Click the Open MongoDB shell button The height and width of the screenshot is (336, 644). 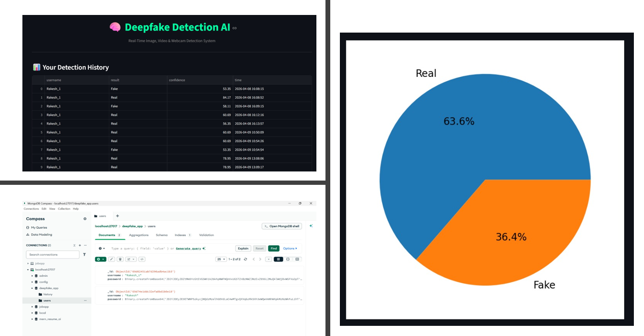281,226
